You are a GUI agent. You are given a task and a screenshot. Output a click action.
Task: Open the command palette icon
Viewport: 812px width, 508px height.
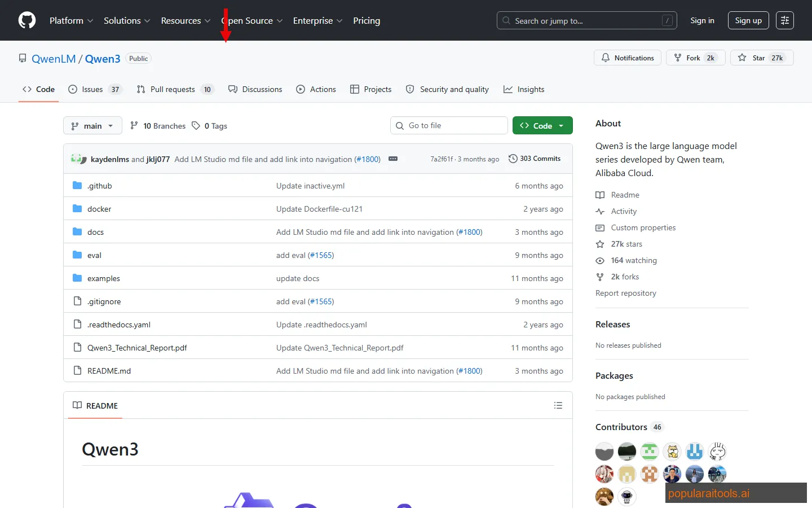tap(785, 20)
